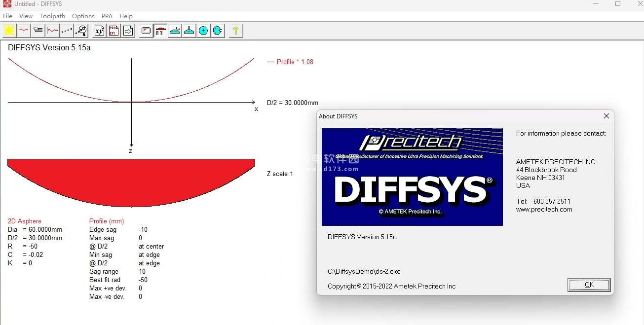Click the 'K = 0' parameter line
This screenshot has width=644, height=325.
pyautogui.click(x=20, y=263)
